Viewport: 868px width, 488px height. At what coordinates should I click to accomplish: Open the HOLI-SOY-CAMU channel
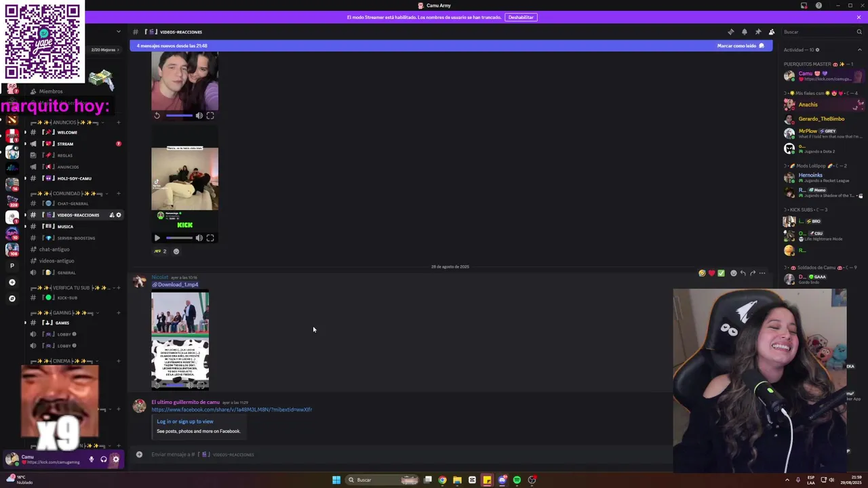[75, 178]
